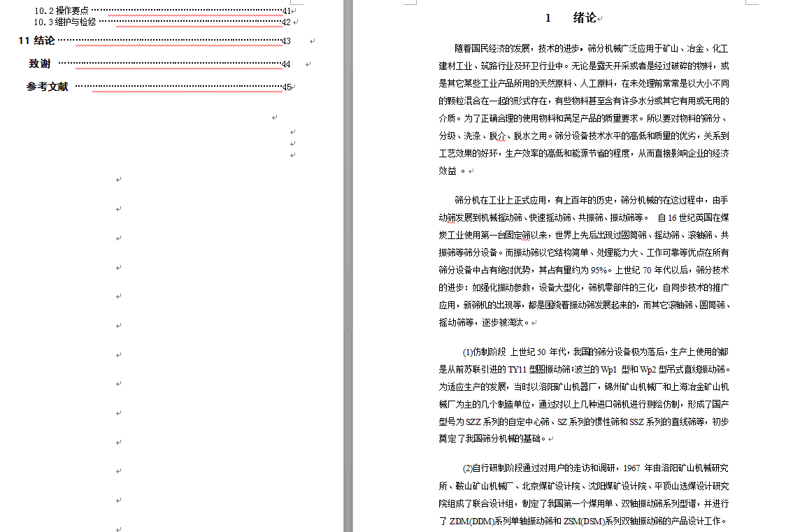Viewport: 786px width, 532px height.
Task: Click the TOC entry '10.3 维护与检修'
Action: 64,22
